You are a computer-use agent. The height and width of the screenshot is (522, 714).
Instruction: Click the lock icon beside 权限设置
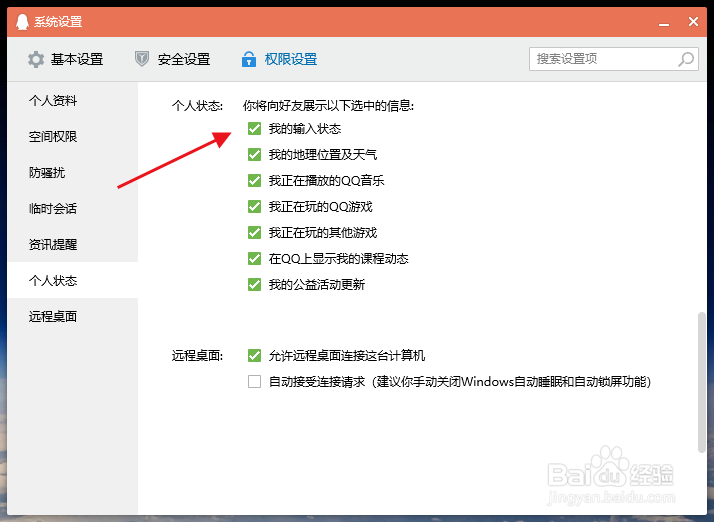click(249, 59)
